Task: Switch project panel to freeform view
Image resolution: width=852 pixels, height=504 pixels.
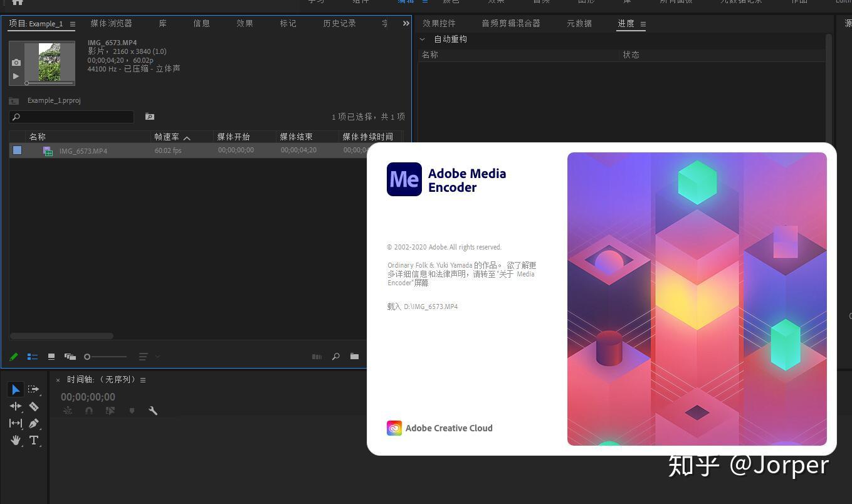Action: click(x=70, y=357)
